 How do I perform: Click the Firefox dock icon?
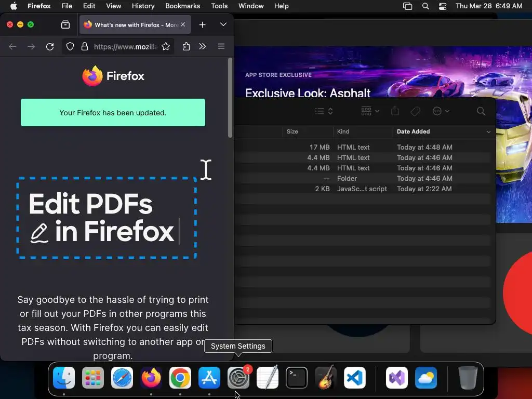[x=151, y=378]
